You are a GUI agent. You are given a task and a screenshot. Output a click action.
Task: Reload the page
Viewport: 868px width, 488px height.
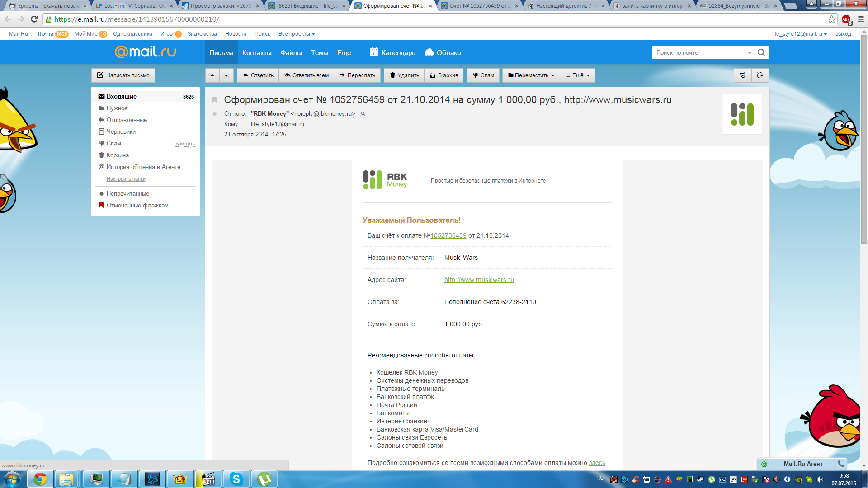(34, 19)
